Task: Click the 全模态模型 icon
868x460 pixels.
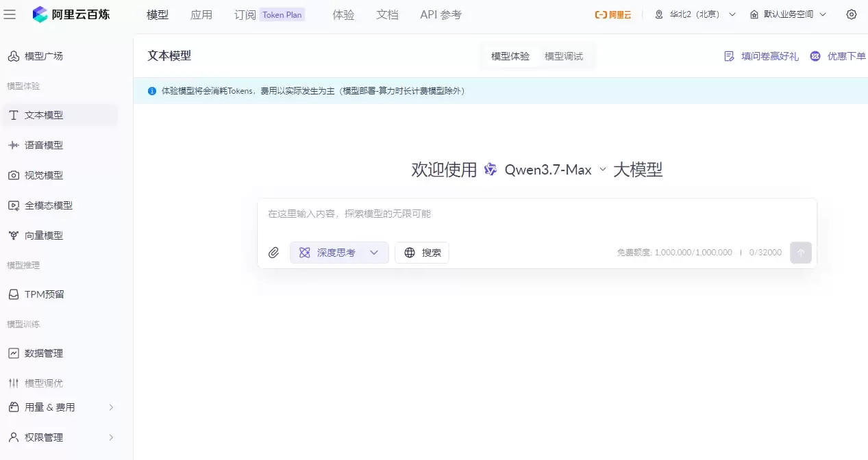Action: [14, 205]
